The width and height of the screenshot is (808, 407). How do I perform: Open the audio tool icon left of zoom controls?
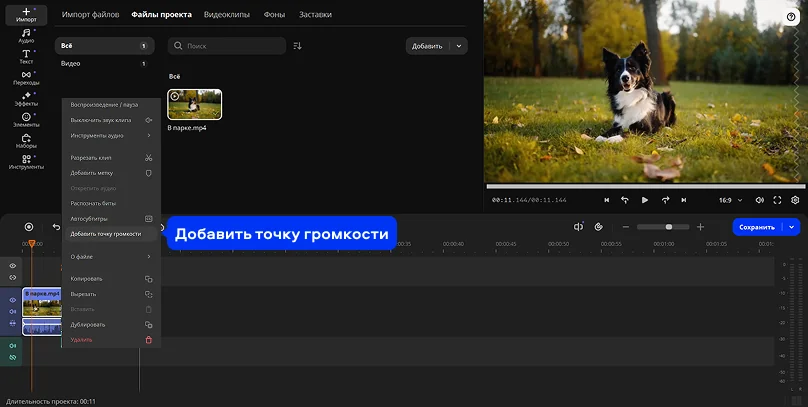578,227
